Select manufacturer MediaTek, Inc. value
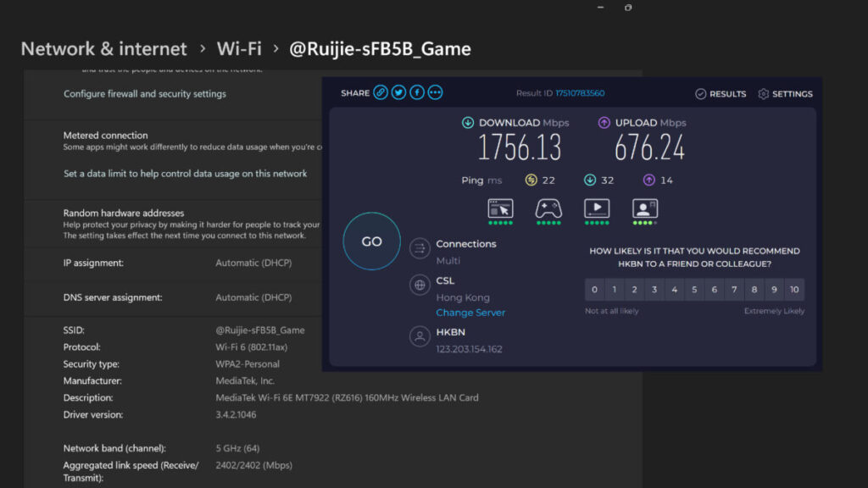 click(x=245, y=380)
